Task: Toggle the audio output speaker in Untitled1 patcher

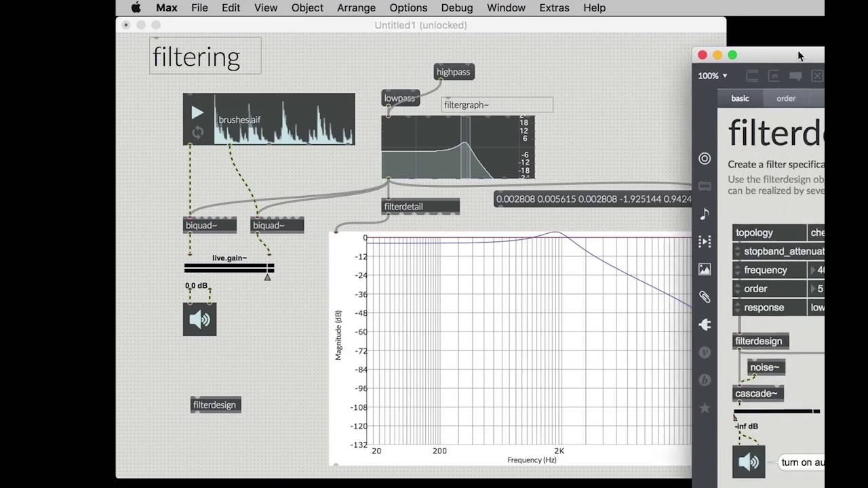Action: point(199,319)
